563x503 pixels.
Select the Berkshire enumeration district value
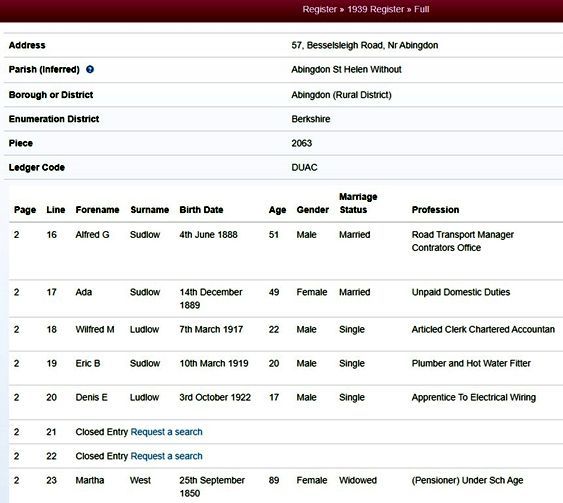311,119
